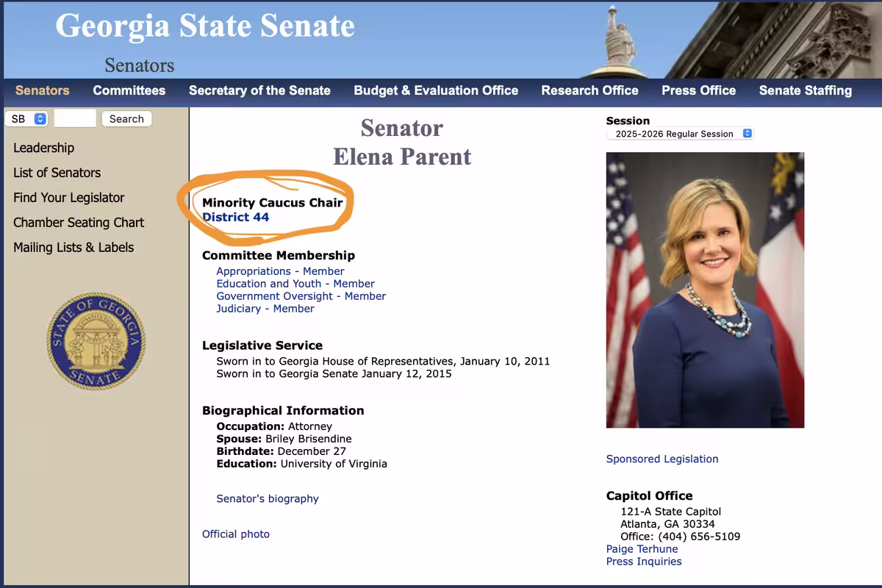
Task: Click the Legislative Service heading
Action: point(262,345)
